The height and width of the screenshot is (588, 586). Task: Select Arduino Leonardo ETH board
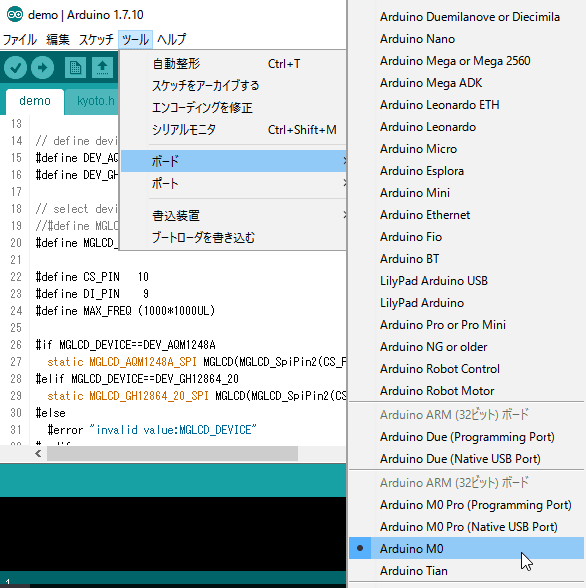tap(466, 105)
